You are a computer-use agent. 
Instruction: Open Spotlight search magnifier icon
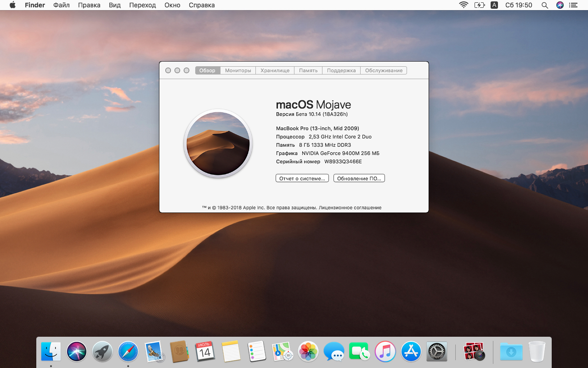(x=545, y=5)
